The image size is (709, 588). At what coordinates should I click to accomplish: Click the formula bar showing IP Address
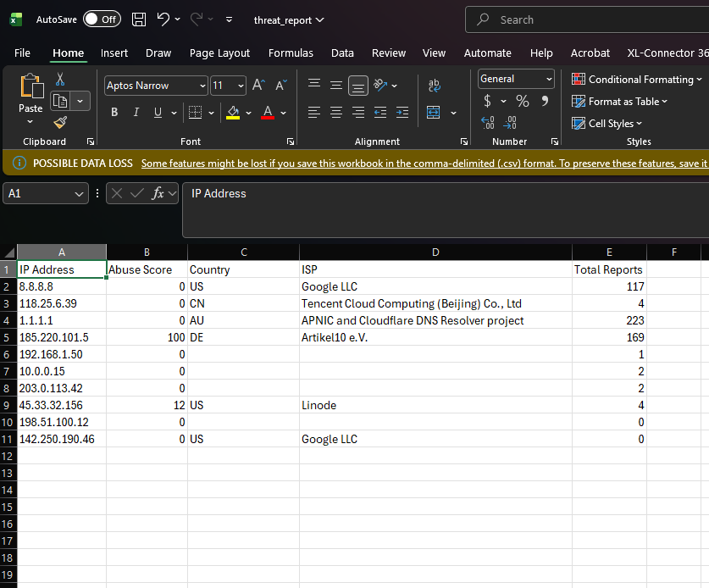446,210
